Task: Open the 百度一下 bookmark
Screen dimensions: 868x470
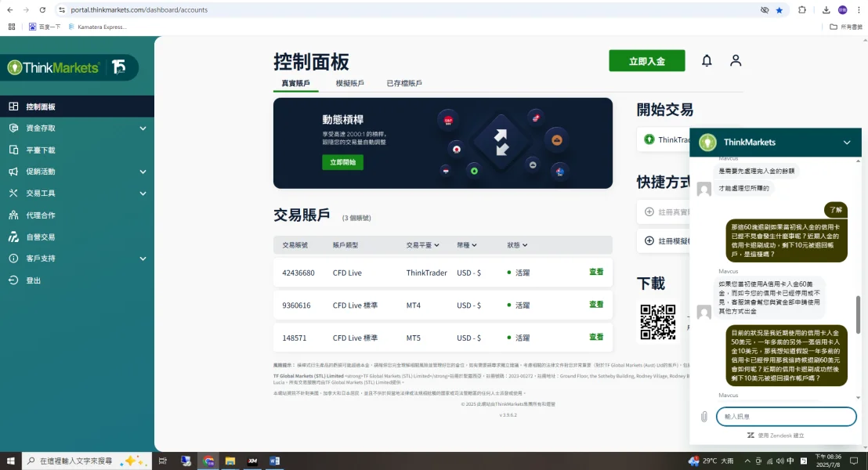Action: [x=45, y=27]
